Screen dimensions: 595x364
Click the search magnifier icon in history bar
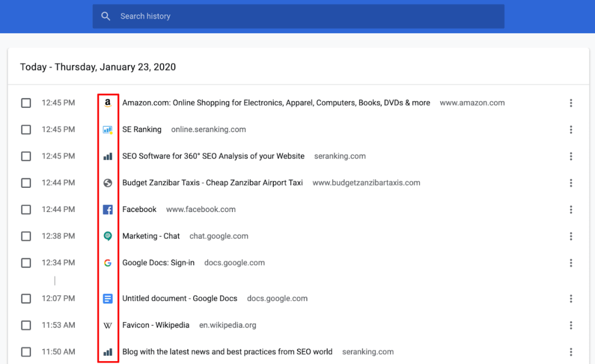(106, 17)
